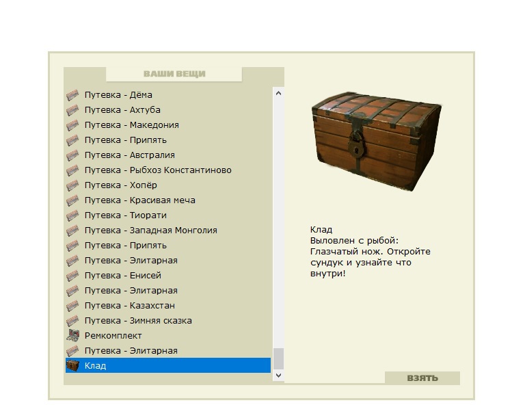Click the ticket icon beside Путевка - Тиорати
The height and width of the screenshot is (420, 525).
pyautogui.click(x=72, y=215)
